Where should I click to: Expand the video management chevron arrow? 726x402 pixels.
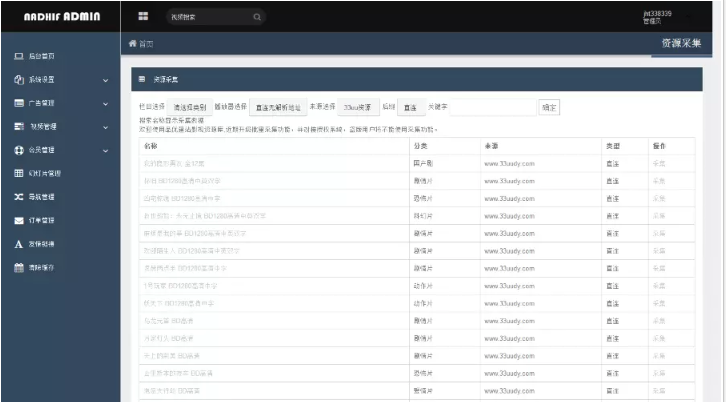coord(106,127)
